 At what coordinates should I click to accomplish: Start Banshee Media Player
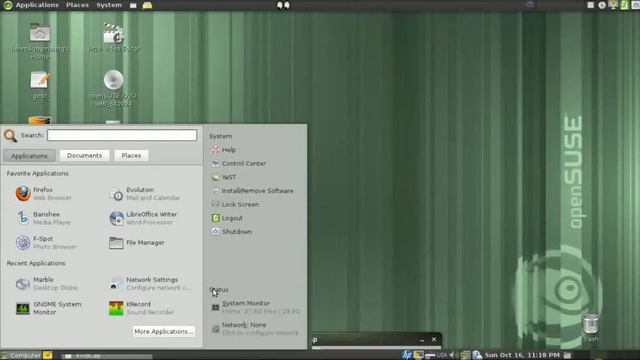(x=43, y=218)
